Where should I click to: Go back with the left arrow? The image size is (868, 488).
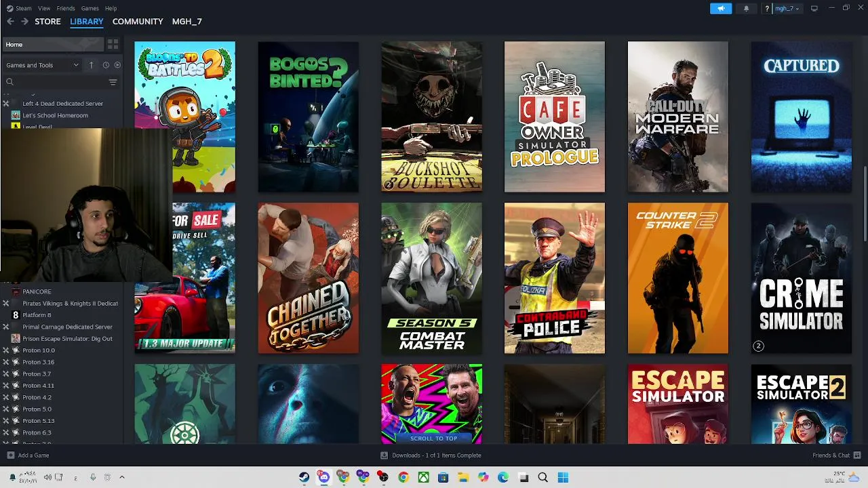pyautogui.click(x=10, y=22)
